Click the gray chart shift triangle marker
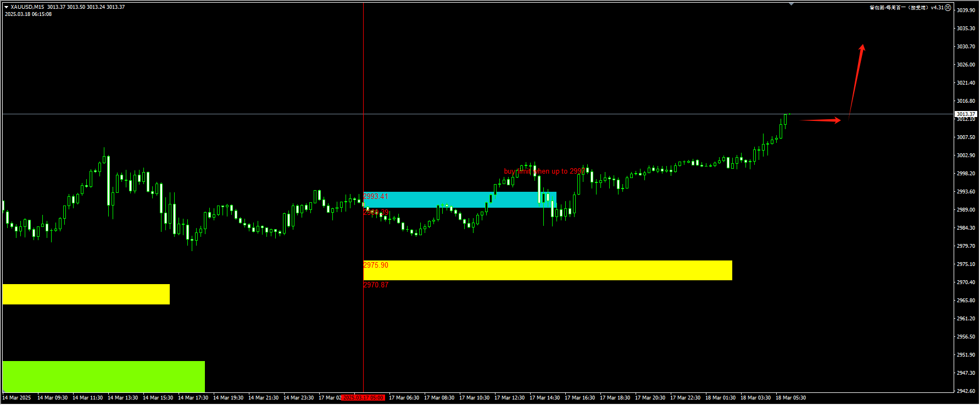Image resolution: width=980 pixels, height=405 pixels. click(791, 4)
